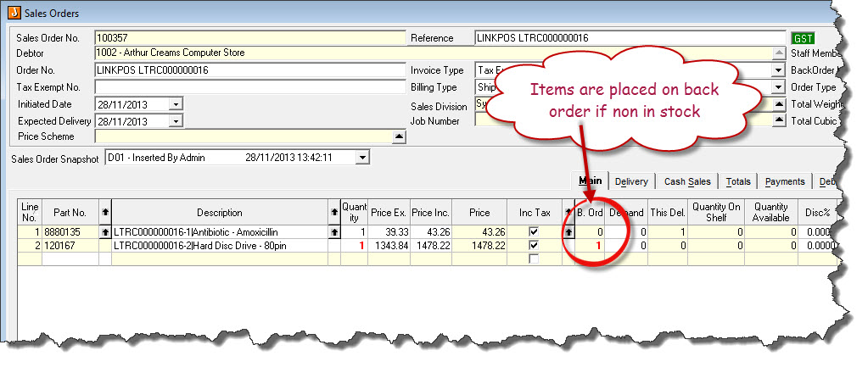Open the Debtor lookup arrow button
The width and height of the screenshot is (868, 367).
(x=779, y=53)
